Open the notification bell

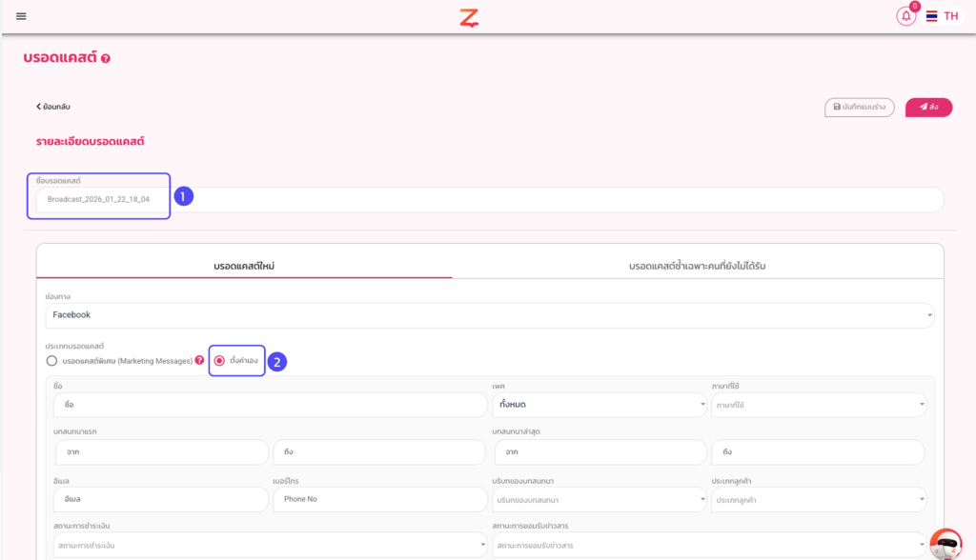905,16
